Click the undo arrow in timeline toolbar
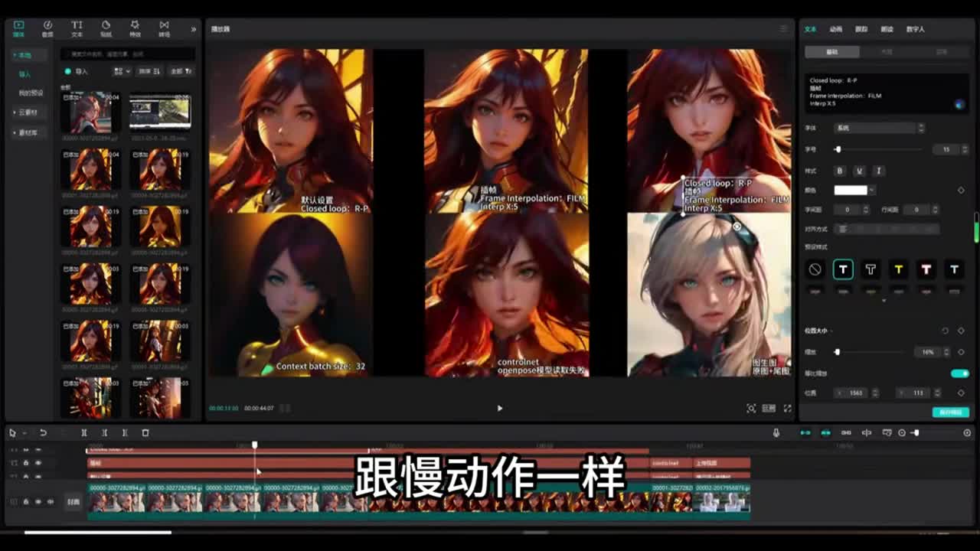 (43, 433)
